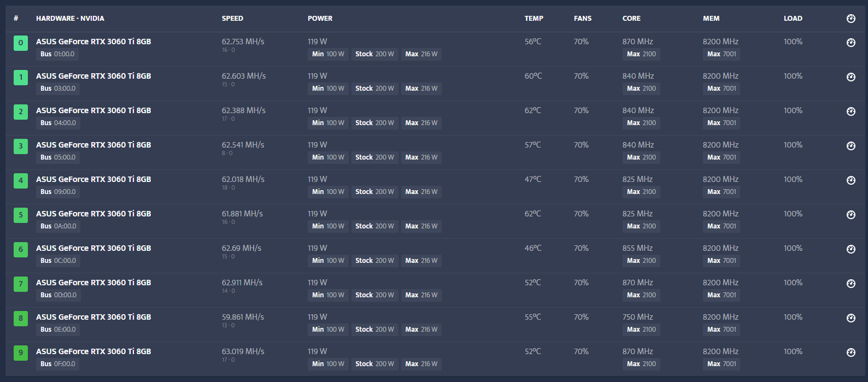Click the Max 216 W tag for GPU 9
Screen dimensions: 868x382
421,364
